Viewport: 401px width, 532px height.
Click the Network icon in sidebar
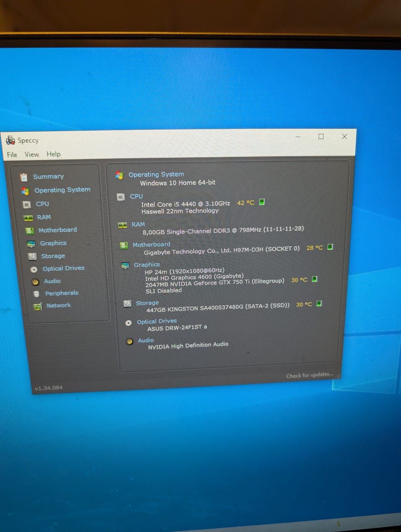pyautogui.click(x=38, y=307)
